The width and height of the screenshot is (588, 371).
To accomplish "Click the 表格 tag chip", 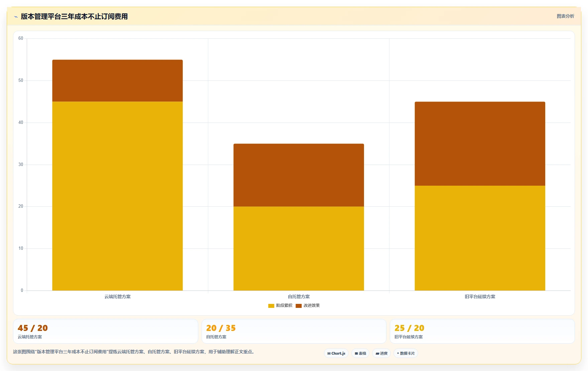I will (x=360, y=353).
